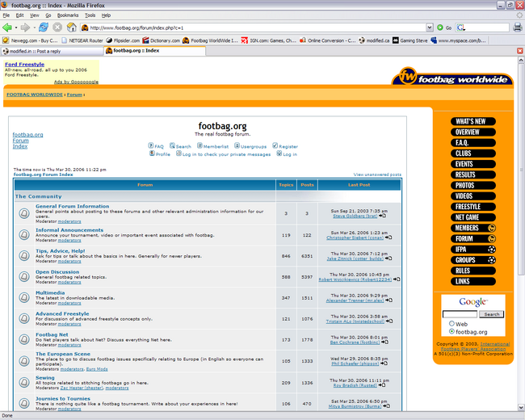The width and height of the screenshot is (525, 420).
Task: Open the Advanced Freestyle forum link
Action: coord(62,314)
